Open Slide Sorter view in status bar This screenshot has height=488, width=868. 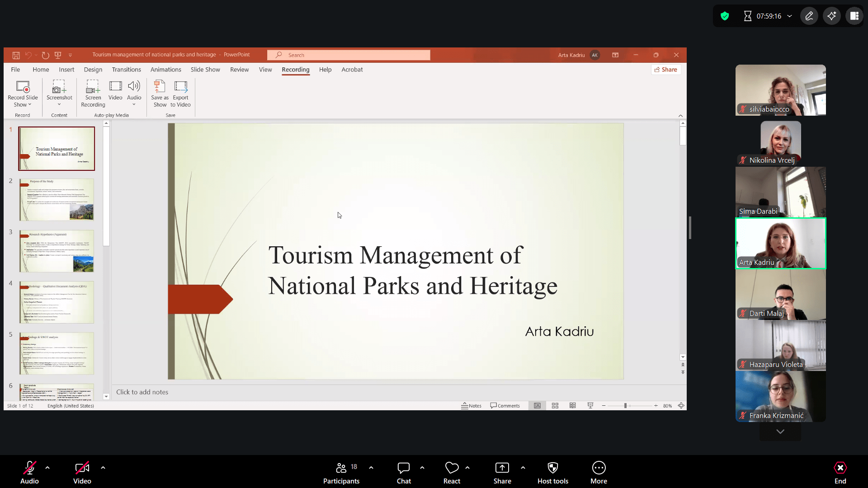555,406
